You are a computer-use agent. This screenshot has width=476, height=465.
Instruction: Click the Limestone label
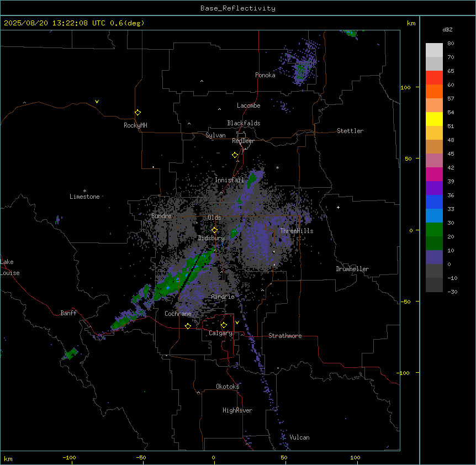click(x=84, y=197)
